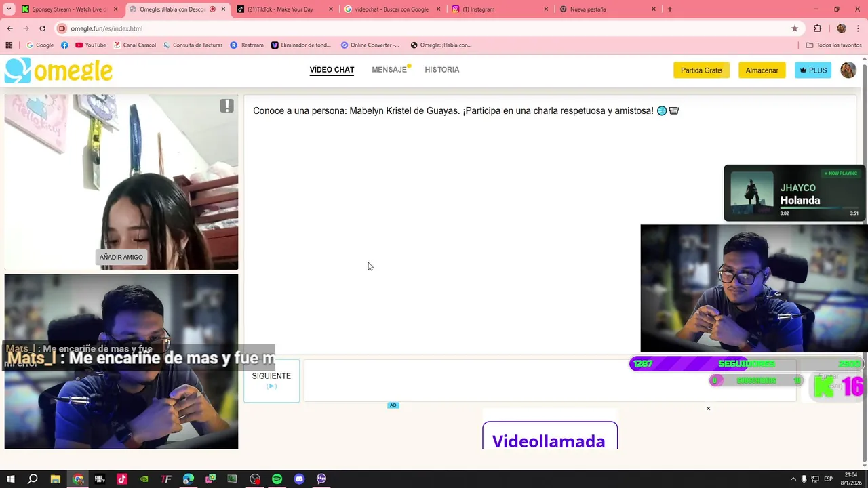This screenshot has width=868, height=488.
Task: Open Microsoft Edge from the taskbar
Action: click(x=189, y=479)
